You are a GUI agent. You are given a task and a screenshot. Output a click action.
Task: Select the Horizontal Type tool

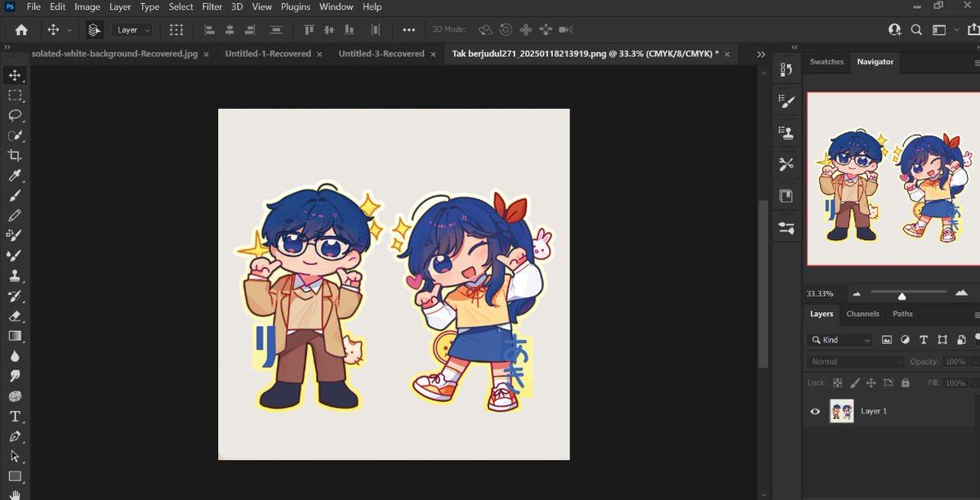click(x=15, y=416)
